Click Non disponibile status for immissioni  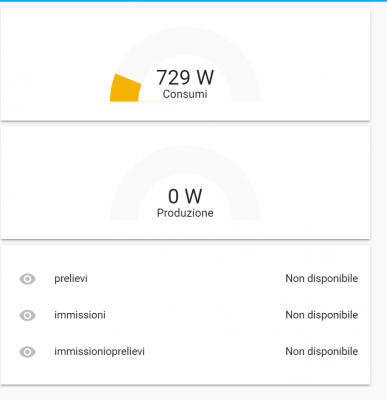pos(322,315)
